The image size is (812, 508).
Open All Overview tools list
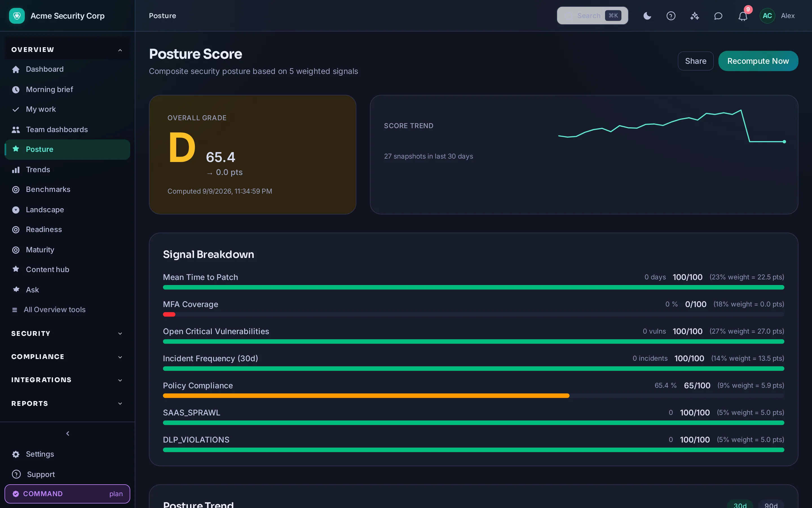point(67,309)
